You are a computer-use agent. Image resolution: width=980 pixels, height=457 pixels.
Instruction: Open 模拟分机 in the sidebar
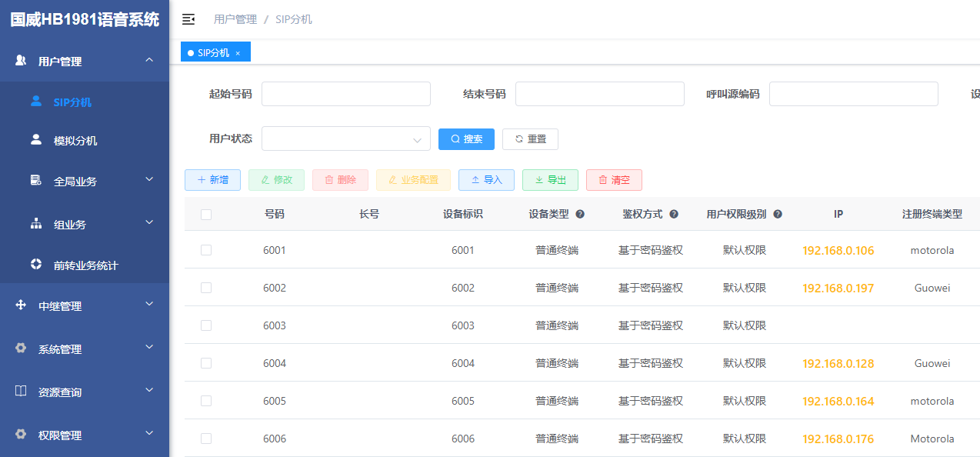[x=75, y=141]
